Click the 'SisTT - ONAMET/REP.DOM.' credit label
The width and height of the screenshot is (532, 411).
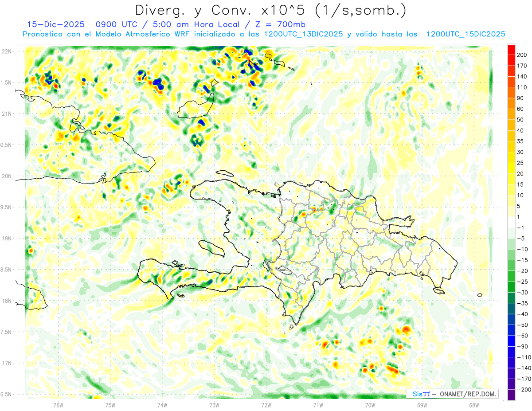point(452,394)
